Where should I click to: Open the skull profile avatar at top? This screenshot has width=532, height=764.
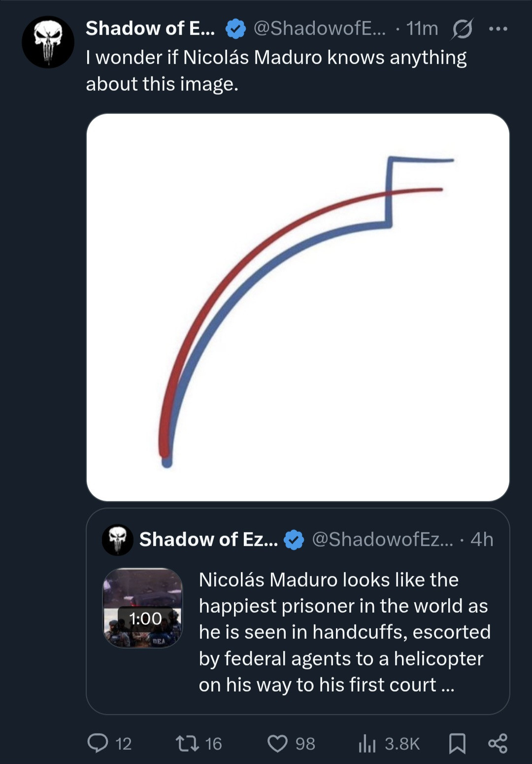point(48,42)
